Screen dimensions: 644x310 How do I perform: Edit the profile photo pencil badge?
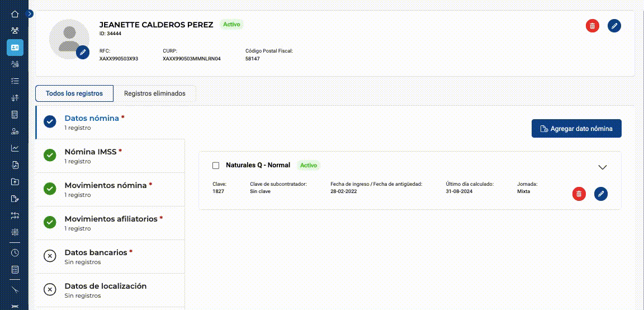83,52
